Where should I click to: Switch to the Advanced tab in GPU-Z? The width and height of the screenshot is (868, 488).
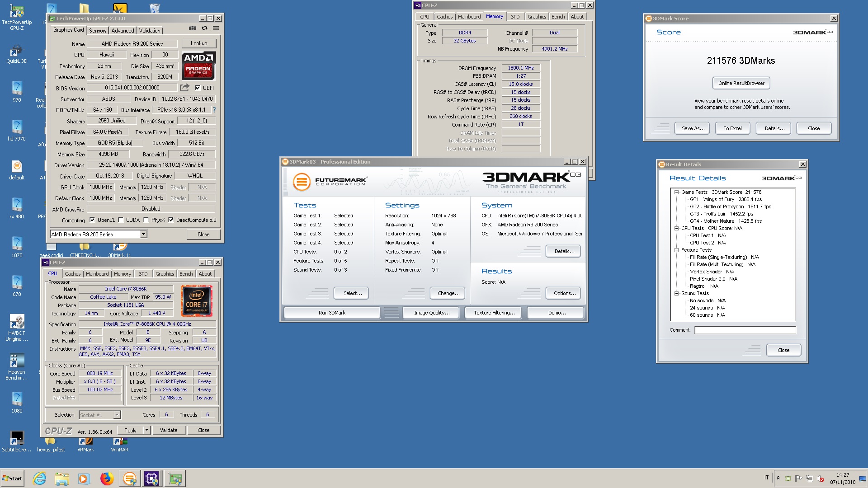pos(123,31)
